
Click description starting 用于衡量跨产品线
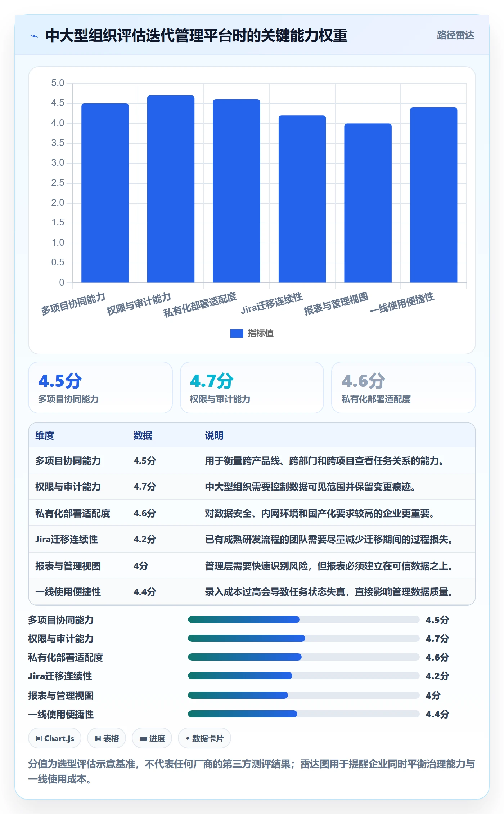pos(324,461)
